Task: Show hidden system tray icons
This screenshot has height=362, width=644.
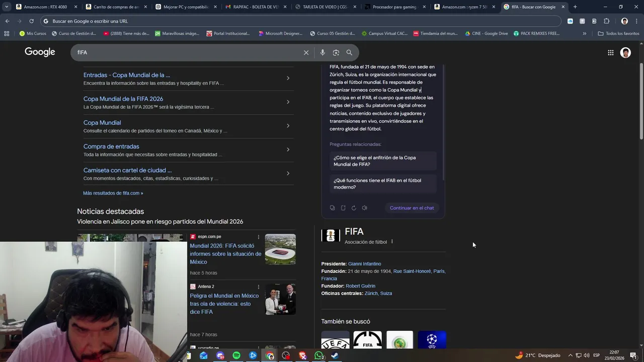Action: 571,355
